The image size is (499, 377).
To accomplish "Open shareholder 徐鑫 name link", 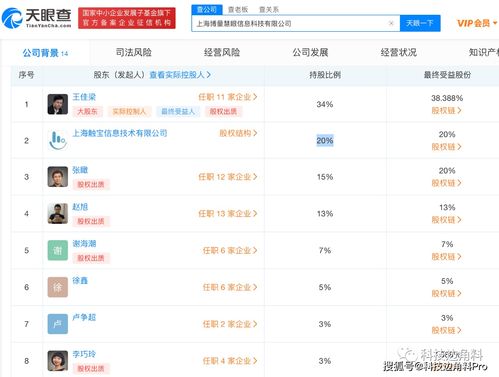I will click(x=80, y=280).
